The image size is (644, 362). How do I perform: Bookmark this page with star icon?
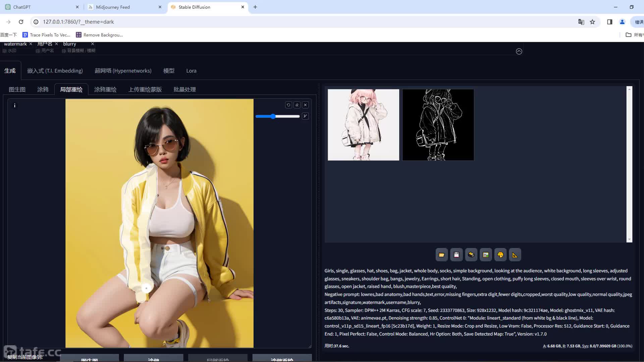[592, 22]
